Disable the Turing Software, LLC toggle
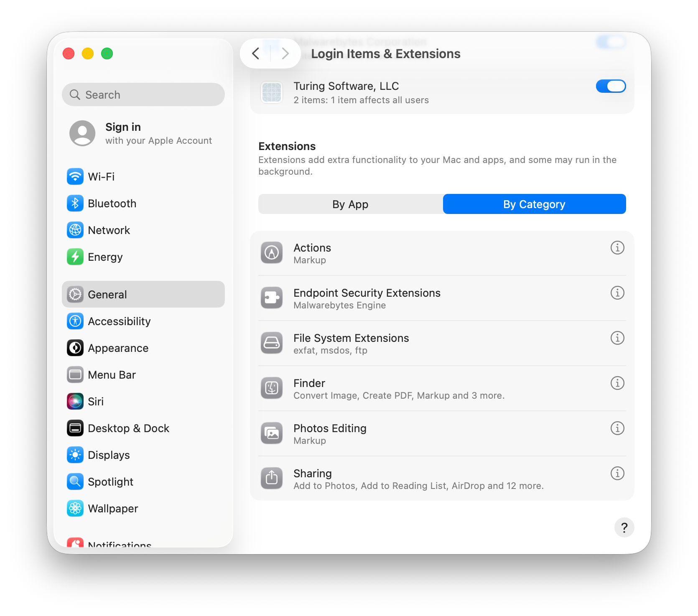Viewport: 698px width, 616px height. coord(611,86)
